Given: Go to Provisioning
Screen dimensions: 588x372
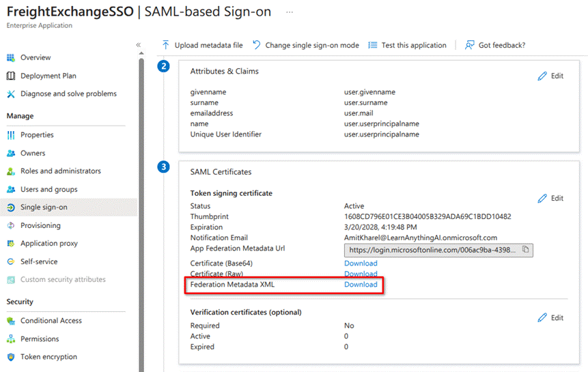Looking at the screenshot, I should (40, 225).
